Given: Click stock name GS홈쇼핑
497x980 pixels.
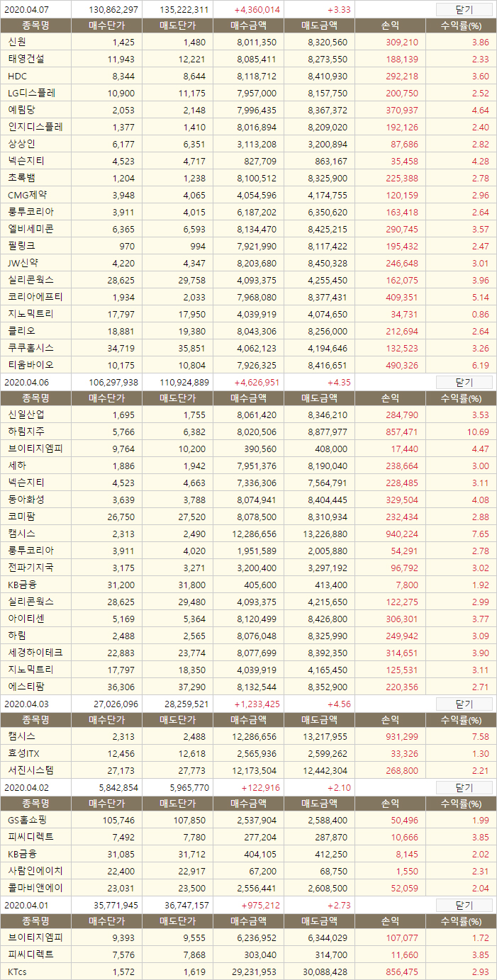Looking at the screenshot, I should pyautogui.click(x=28, y=820).
